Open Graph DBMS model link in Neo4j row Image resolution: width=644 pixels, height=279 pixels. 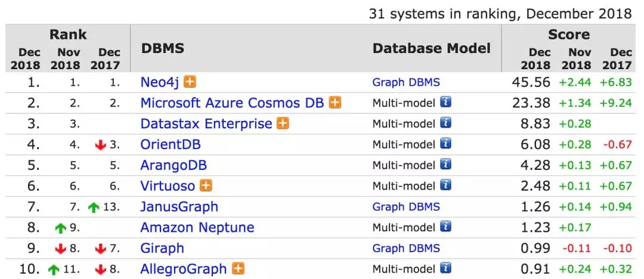click(406, 82)
